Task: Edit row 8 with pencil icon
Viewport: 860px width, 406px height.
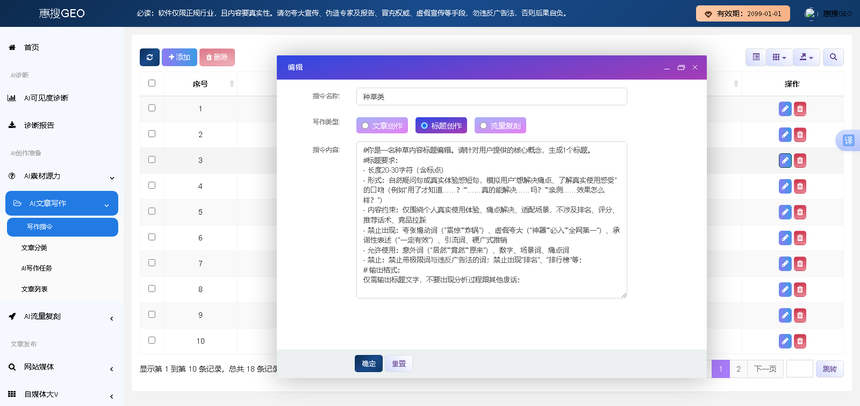Action: click(785, 289)
